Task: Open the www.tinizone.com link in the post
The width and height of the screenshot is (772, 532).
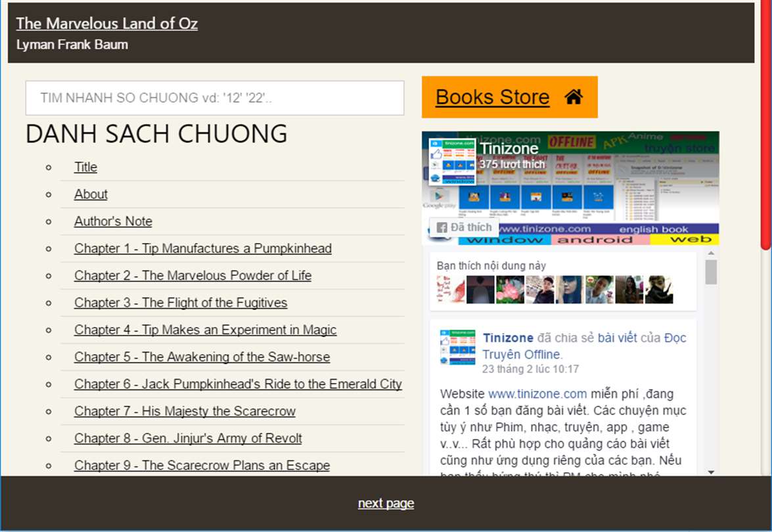Action: click(x=537, y=393)
